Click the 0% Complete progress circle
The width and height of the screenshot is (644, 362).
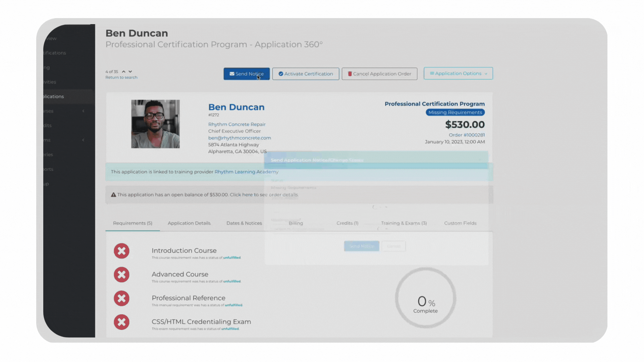425,298
